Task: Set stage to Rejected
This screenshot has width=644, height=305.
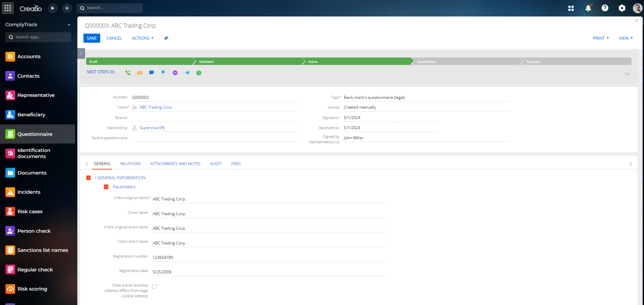Action: pyautogui.click(x=577, y=62)
